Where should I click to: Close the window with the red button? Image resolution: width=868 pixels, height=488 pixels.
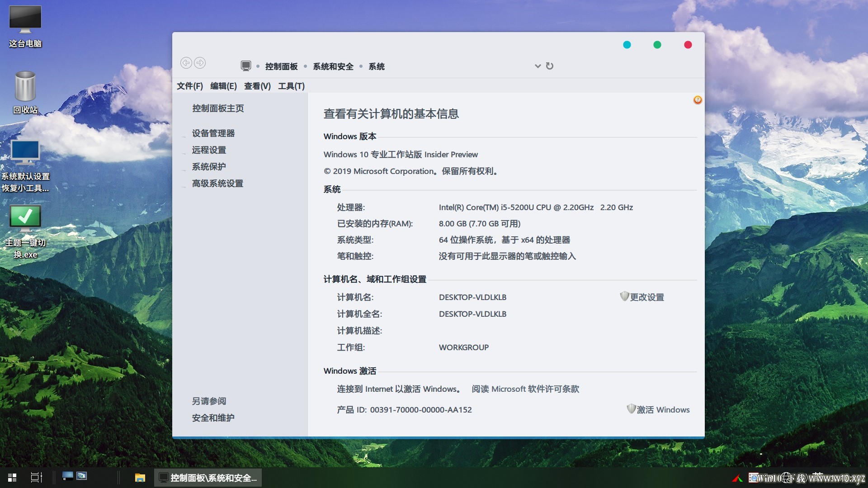[688, 44]
